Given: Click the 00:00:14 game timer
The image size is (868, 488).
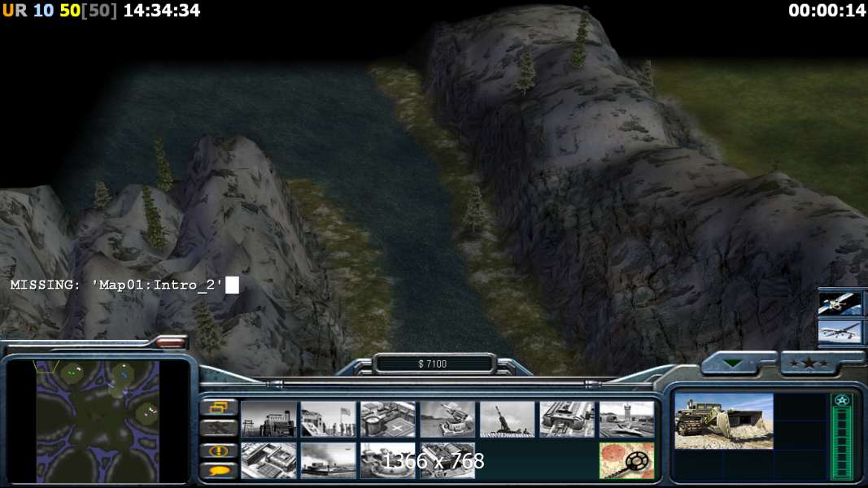Looking at the screenshot, I should (x=827, y=11).
